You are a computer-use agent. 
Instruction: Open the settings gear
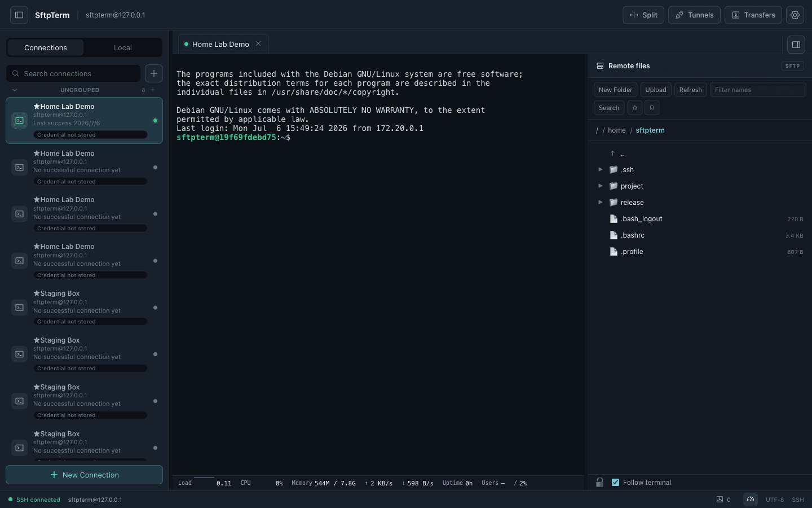click(795, 15)
